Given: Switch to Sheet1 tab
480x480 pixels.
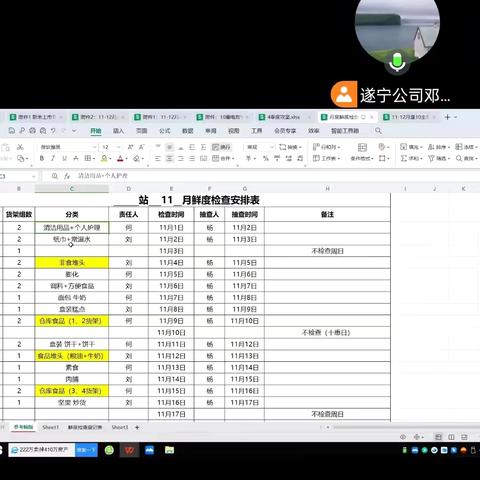Looking at the screenshot, I should click(x=50, y=427).
